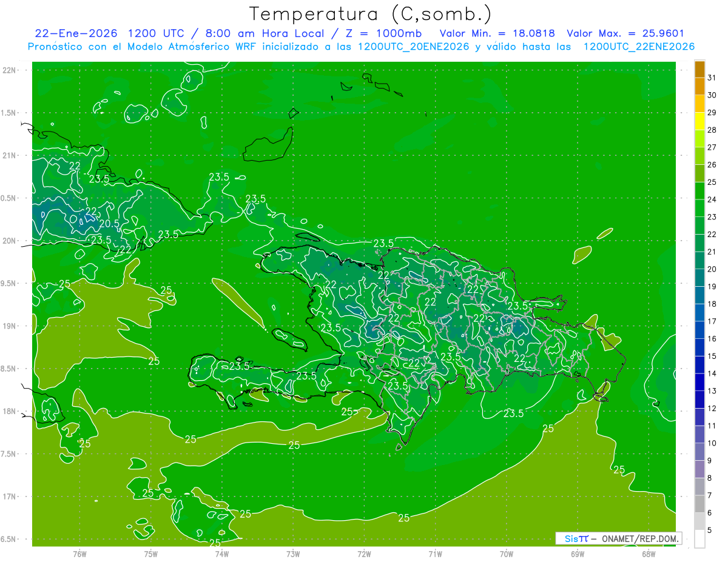Click the teal legend swatch between 20 and 21
This screenshot has height=562, width=728.
(x=699, y=261)
